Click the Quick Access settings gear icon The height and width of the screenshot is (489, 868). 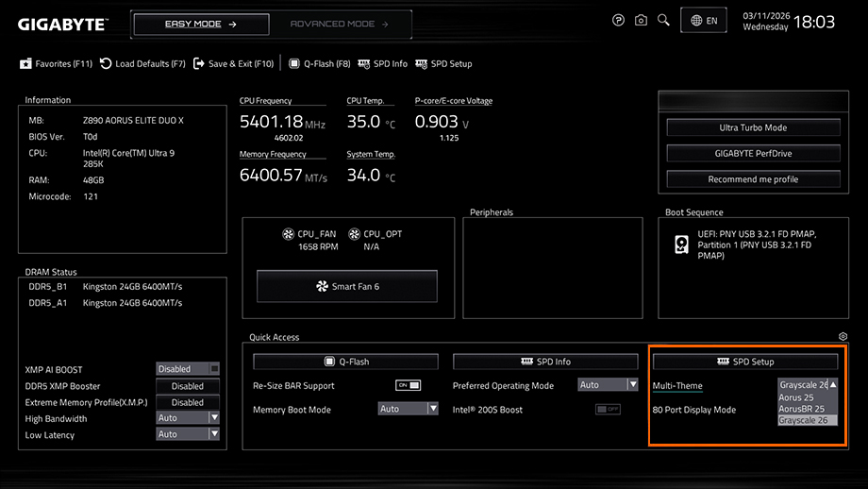point(843,336)
